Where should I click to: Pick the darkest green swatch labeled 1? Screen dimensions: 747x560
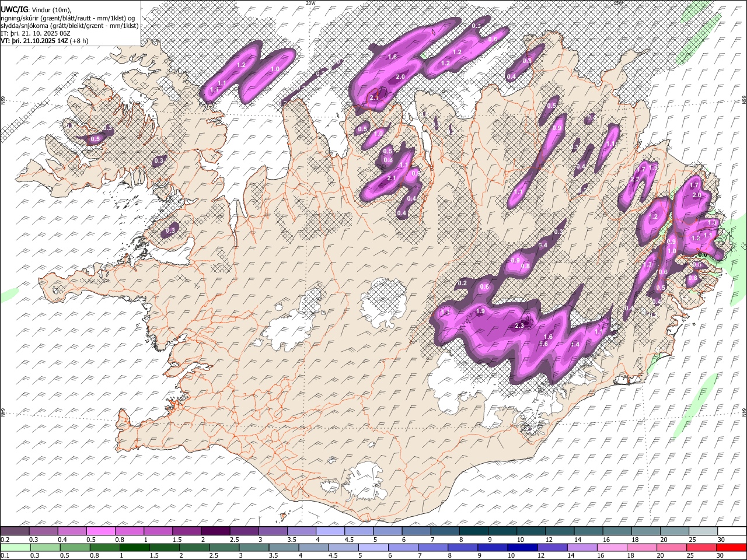136,547
